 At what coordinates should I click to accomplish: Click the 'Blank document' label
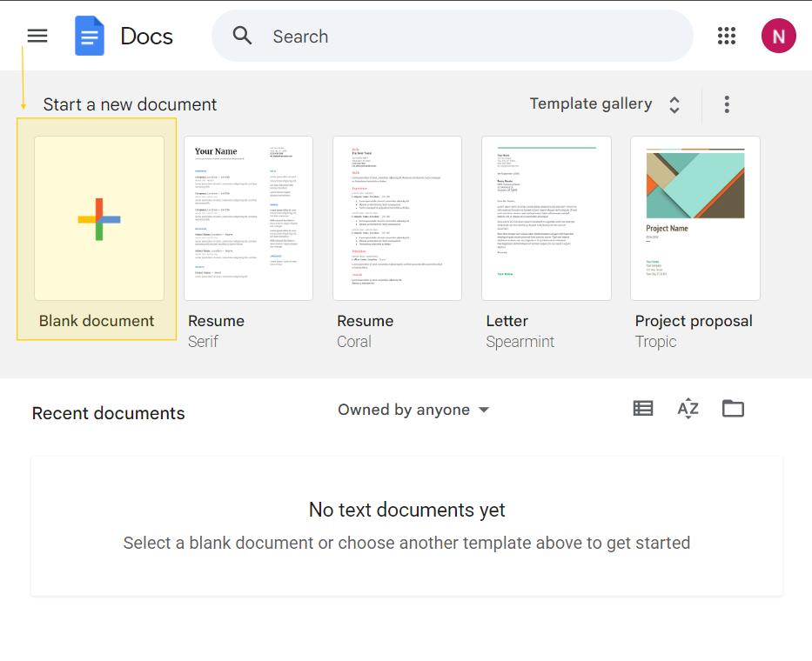point(97,321)
